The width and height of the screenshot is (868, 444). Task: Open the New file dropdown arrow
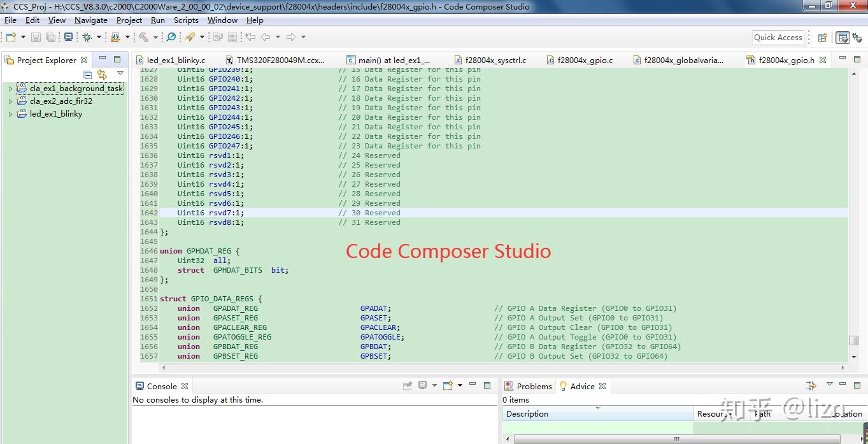23,37
